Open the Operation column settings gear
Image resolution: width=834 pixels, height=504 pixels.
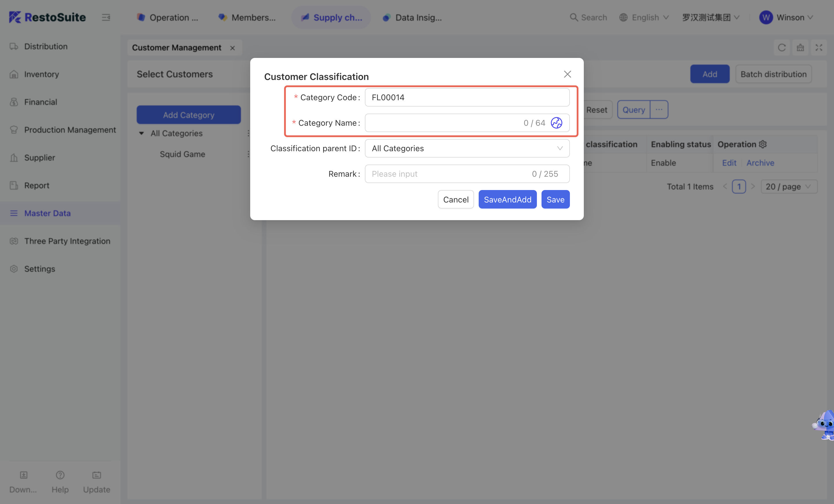coord(762,144)
